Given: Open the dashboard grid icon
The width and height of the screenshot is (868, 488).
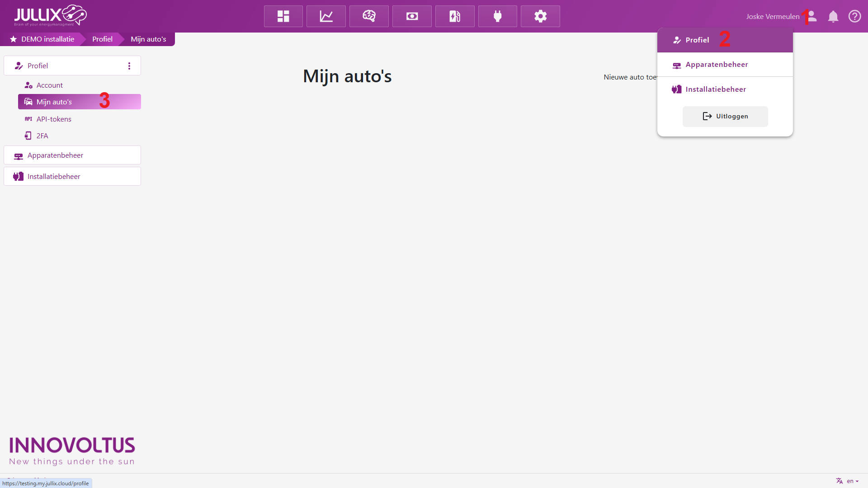Looking at the screenshot, I should pos(283,16).
